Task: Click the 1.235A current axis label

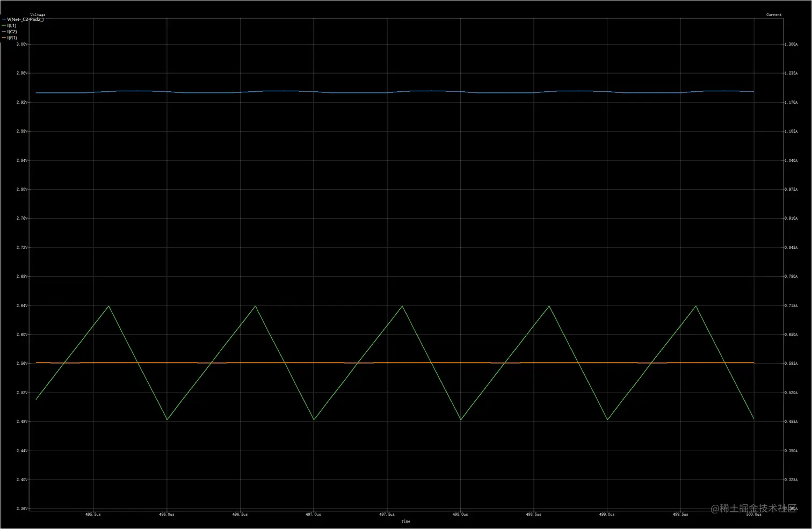Action: point(791,73)
